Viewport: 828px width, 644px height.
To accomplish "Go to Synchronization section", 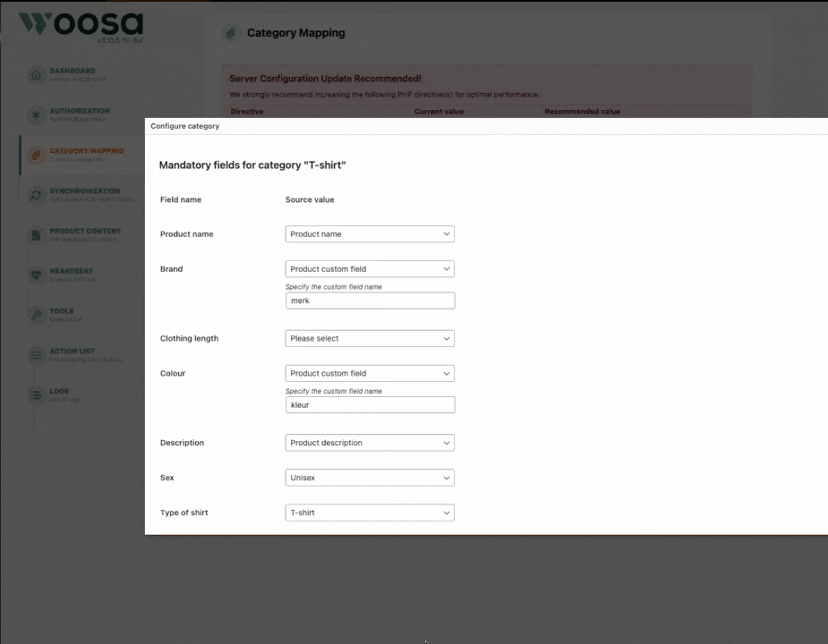I will click(x=84, y=191).
